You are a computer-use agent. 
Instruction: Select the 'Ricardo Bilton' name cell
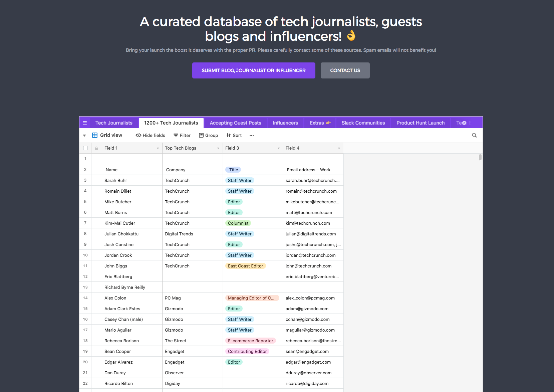127,383
